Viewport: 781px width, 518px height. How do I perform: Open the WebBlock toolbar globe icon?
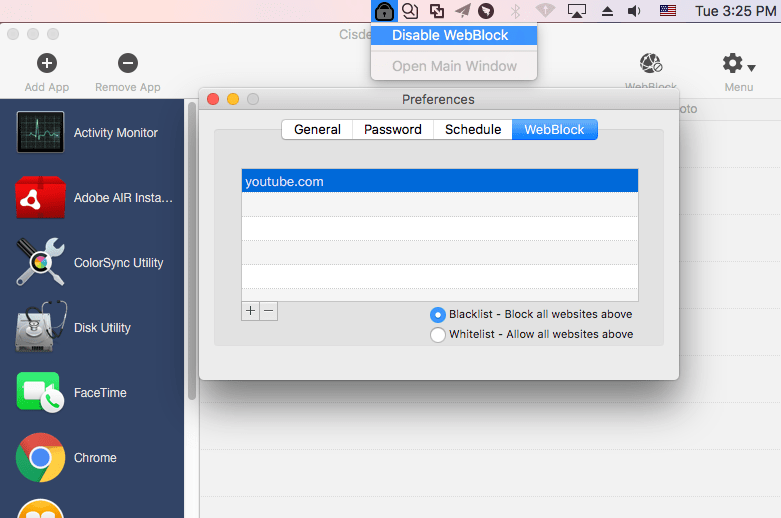click(x=651, y=63)
